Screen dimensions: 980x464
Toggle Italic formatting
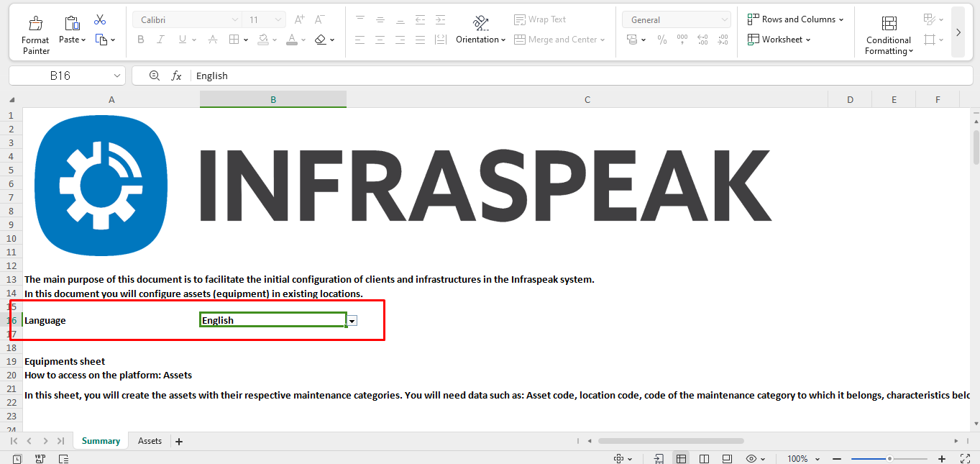coord(161,40)
